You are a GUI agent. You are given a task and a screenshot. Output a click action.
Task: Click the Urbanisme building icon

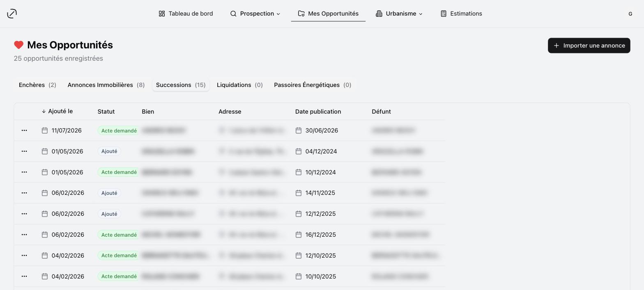point(379,14)
